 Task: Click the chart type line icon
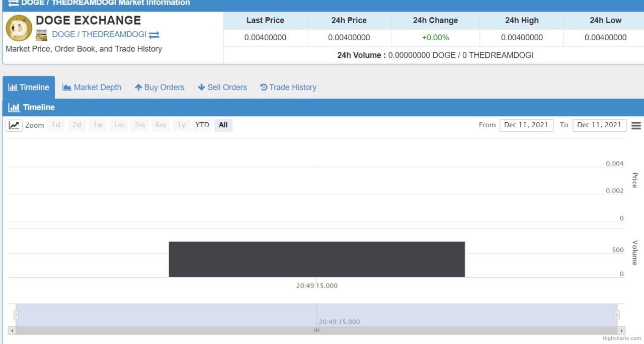tap(14, 125)
